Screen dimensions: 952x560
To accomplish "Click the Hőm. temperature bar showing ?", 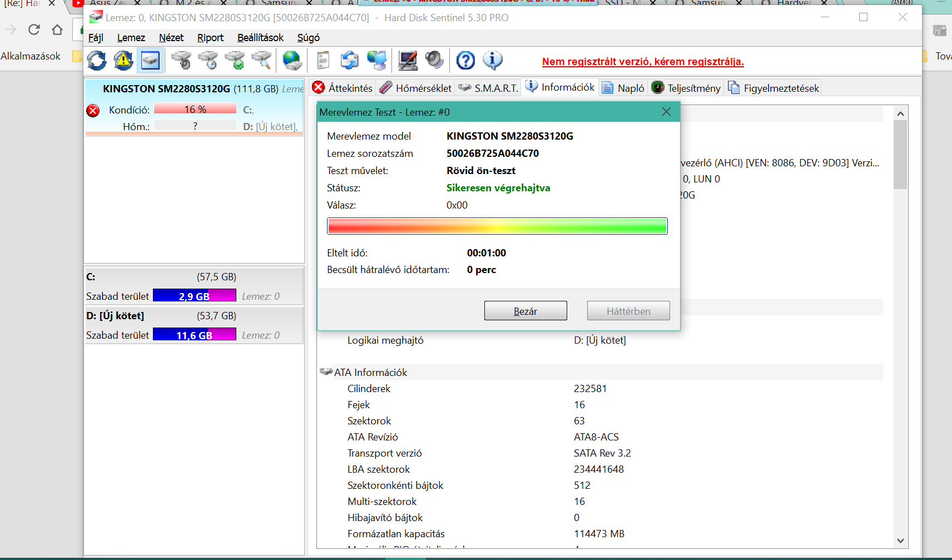I will (195, 126).
